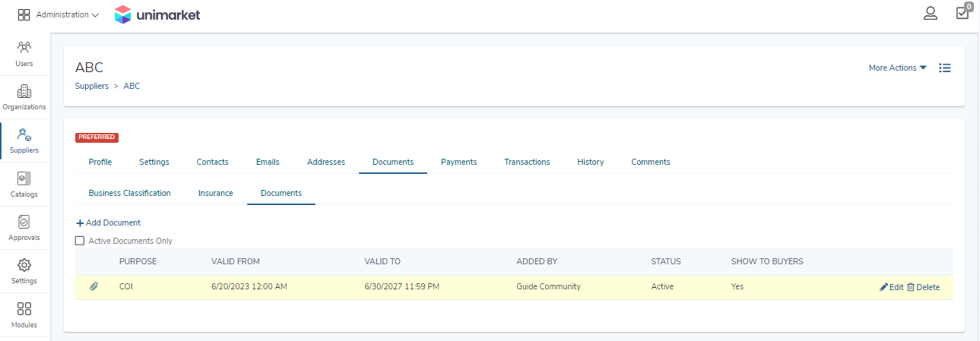Switch to the Payments tab
980x341 pixels.
pos(459,162)
